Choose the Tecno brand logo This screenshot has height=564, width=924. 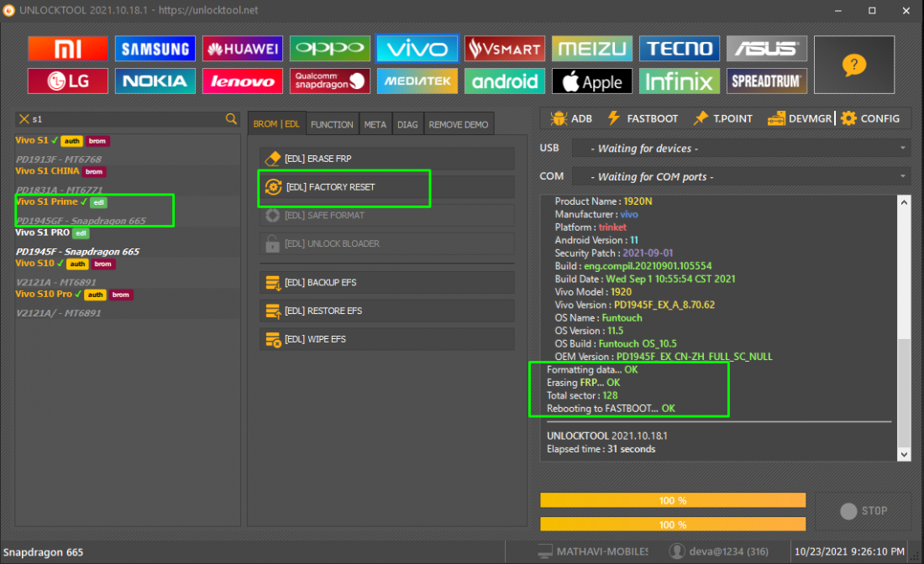(679, 49)
